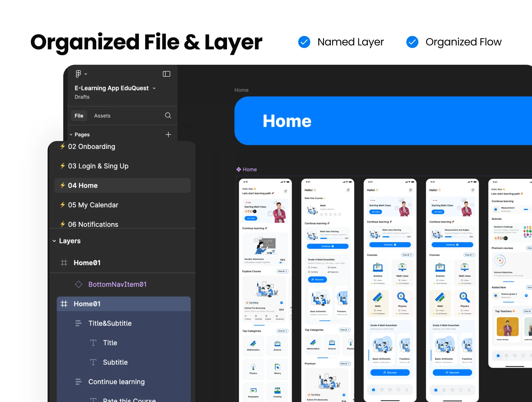Add a new page with plus icon
This screenshot has width=532, height=402.
(x=168, y=134)
